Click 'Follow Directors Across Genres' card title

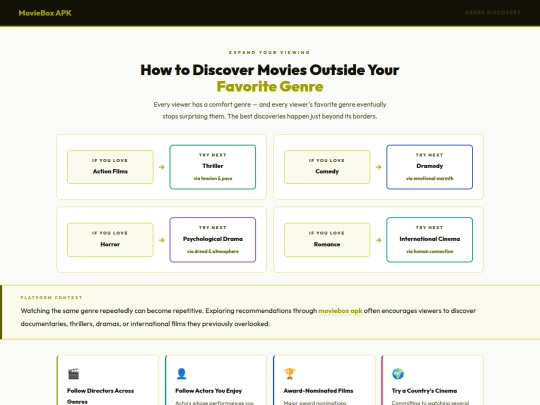pyautogui.click(x=100, y=396)
